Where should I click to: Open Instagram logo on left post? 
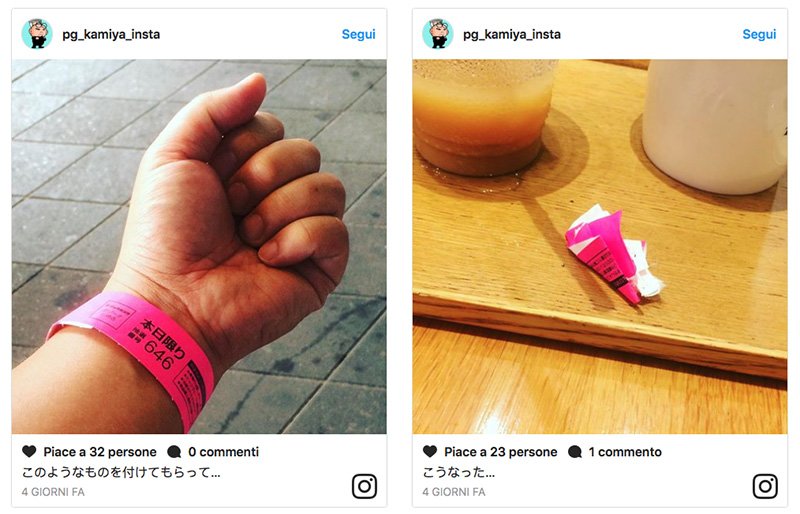pyautogui.click(x=364, y=486)
